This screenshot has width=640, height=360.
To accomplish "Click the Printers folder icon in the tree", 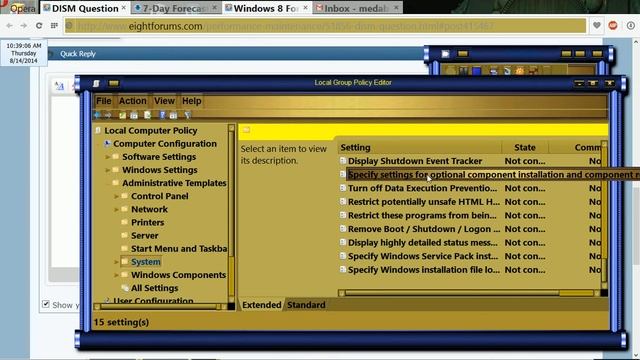I will 125,222.
